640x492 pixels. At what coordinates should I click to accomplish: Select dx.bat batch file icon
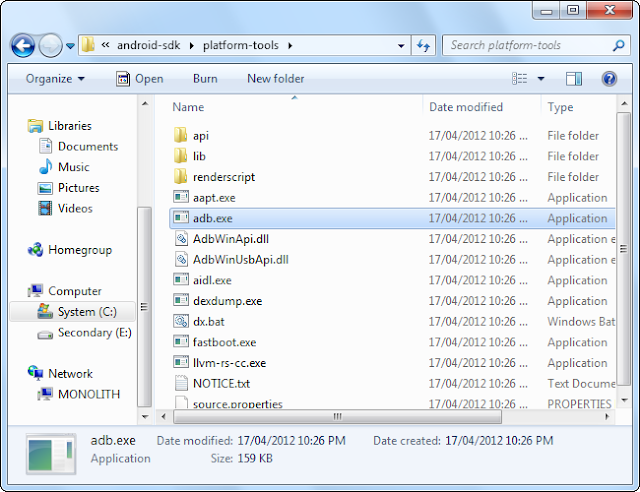click(x=180, y=321)
